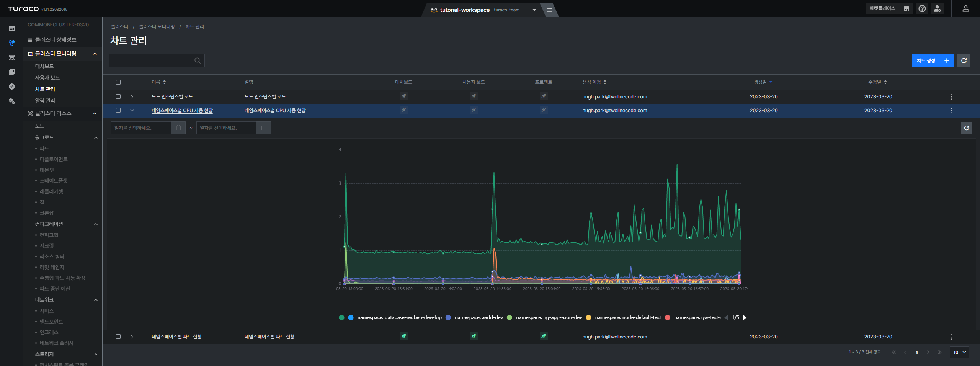The width and height of the screenshot is (980, 366).
Task: Open the tutorial-workspace dropdown
Action: (534, 10)
